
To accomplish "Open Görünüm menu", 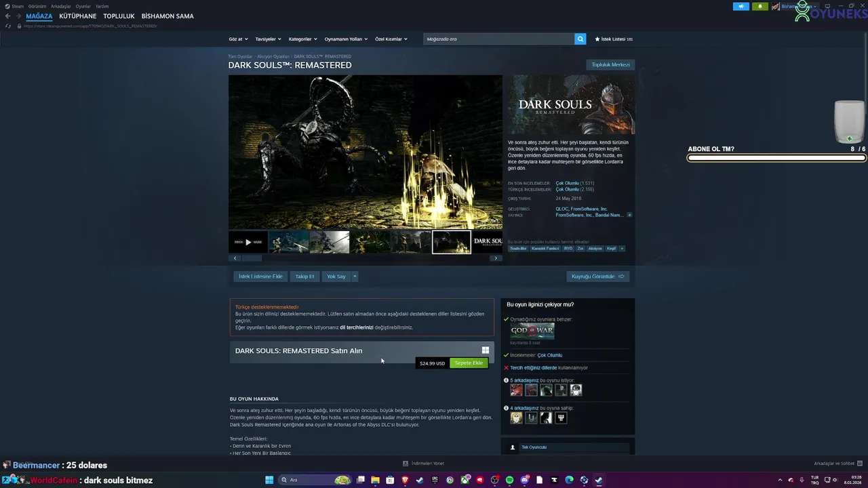I will 37,6.
